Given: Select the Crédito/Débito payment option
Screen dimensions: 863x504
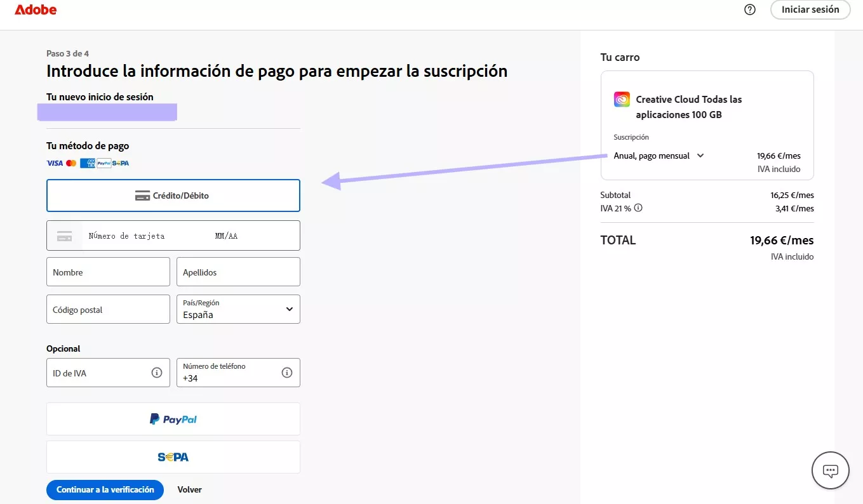Looking at the screenshot, I should click(173, 196).
